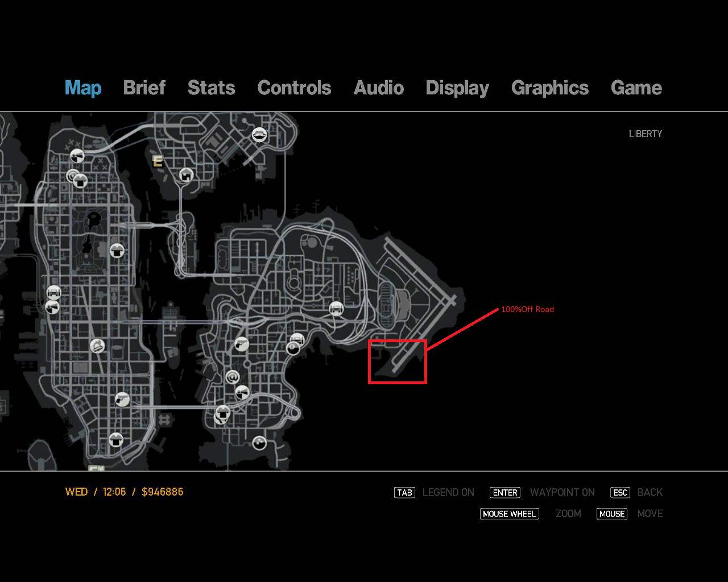The height and width of the screenshot is (582, 728).
Task: Click the ZOOM label
Action: pos(568,514)
